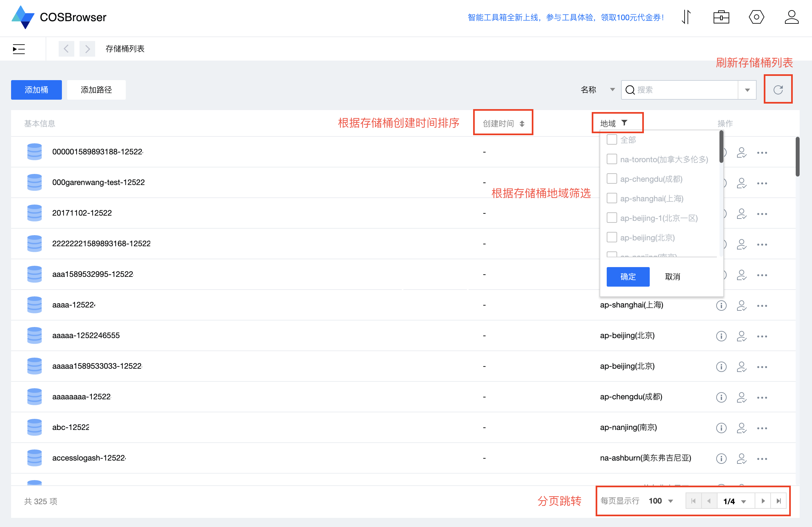
Task: Open the hexagon settings icon
Action: click(x=756, y=17)
